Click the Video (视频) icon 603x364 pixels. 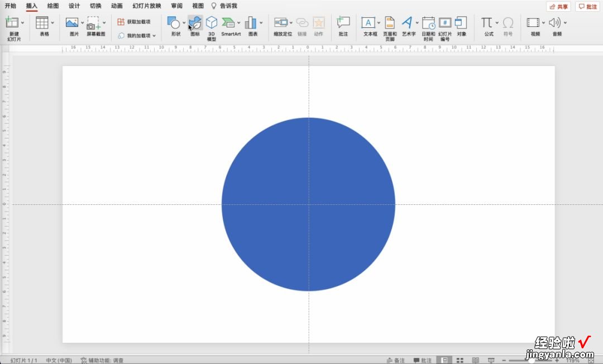coord(533,23)
